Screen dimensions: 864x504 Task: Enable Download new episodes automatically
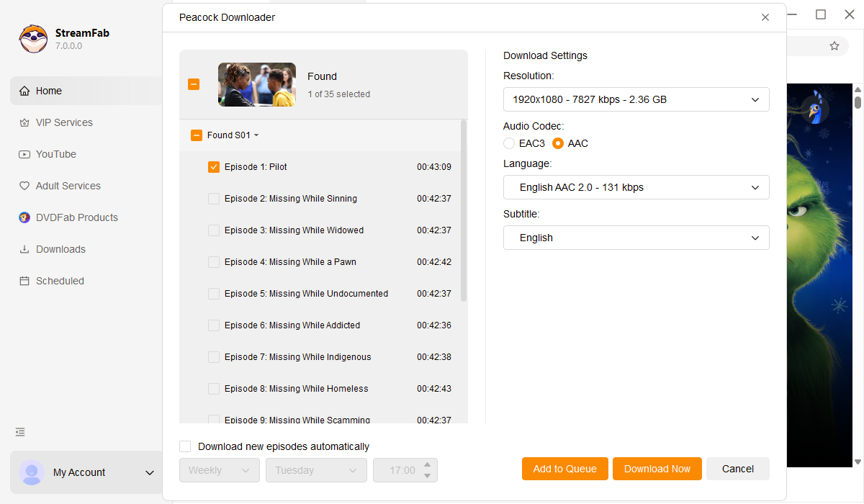pyautogui.click(x=186, y=446)
